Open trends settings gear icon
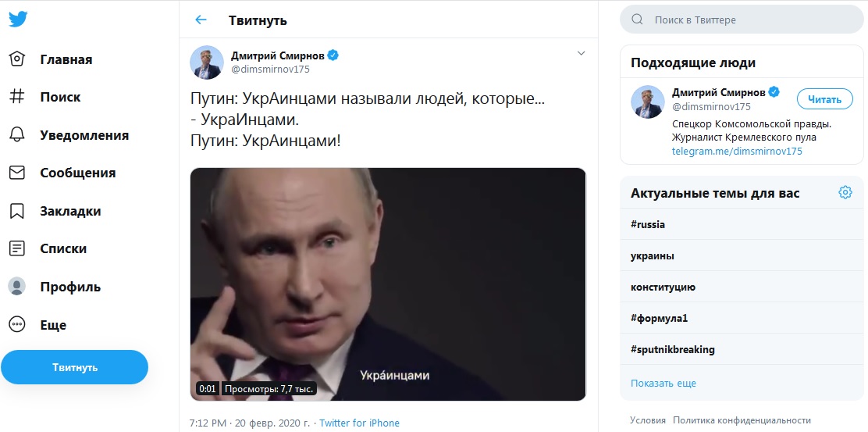Viewport: 868px width, 432px height. tap(845, 192)
